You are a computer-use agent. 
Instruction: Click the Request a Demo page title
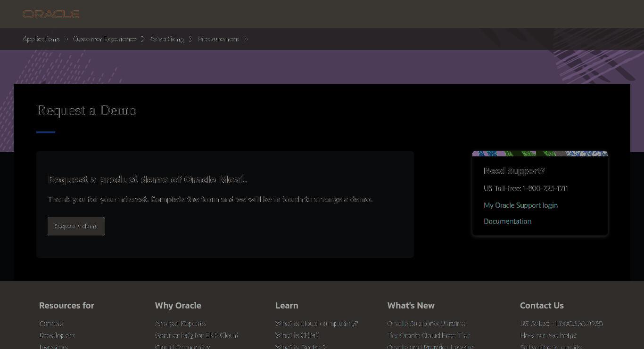[x=87, y=110]
